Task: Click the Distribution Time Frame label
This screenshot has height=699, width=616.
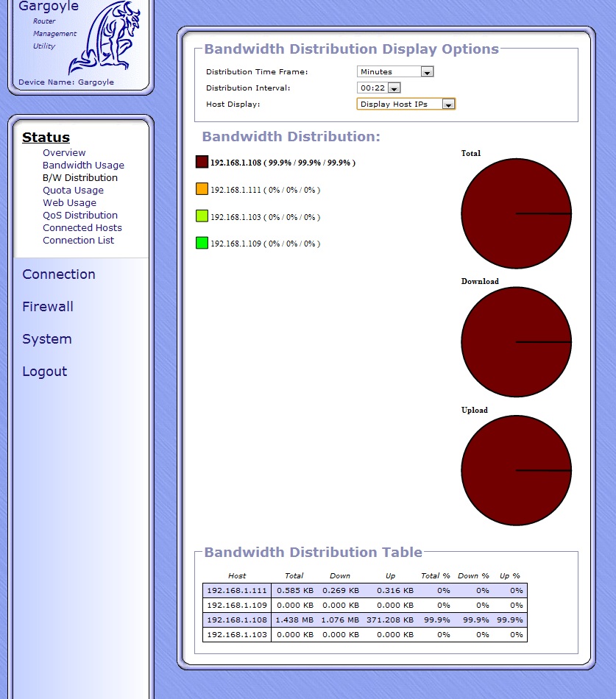Action: click(257, 72)
